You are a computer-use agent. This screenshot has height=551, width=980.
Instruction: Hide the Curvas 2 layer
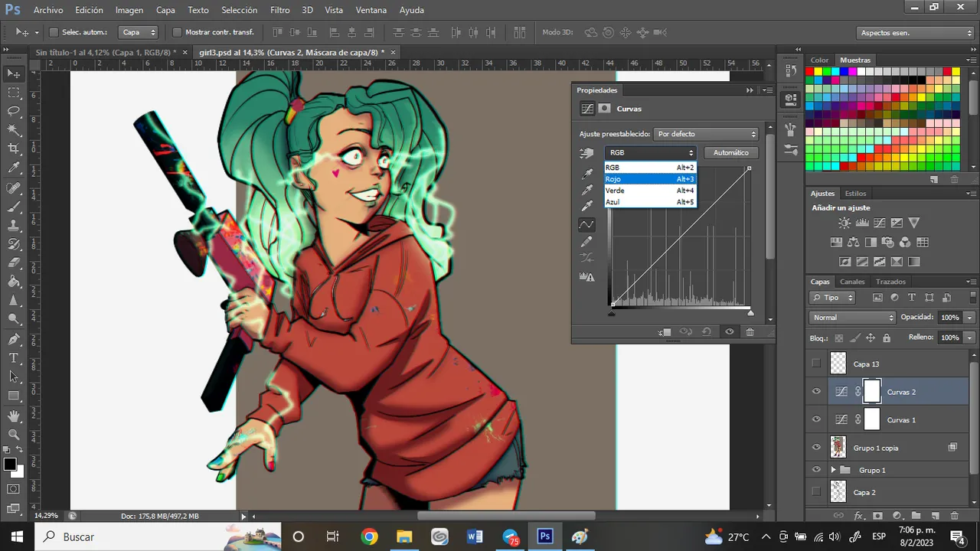(816, 392)
